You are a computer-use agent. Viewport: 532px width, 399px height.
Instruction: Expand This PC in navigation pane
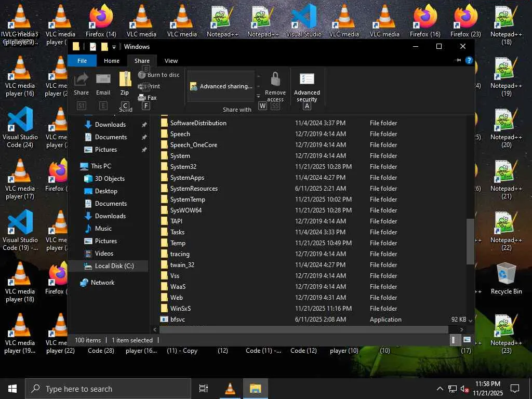tap(75, 166)
